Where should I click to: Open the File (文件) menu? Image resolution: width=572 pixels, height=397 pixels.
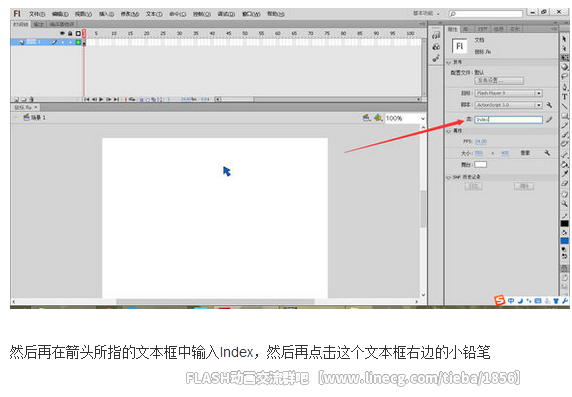pyautogui.click(x=37, y=14)
